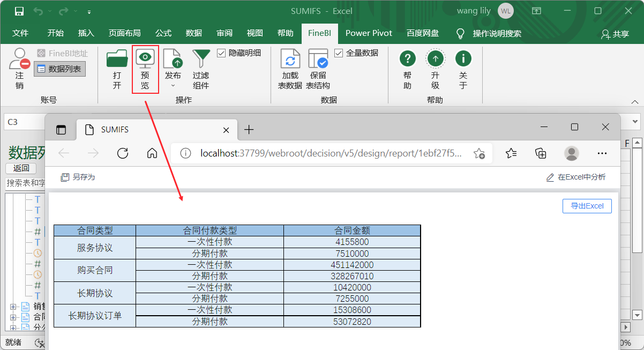Expand the 销售 tree node
Image resolution: width=644 pixels, height=350 pixels.
tap(13, 307)
